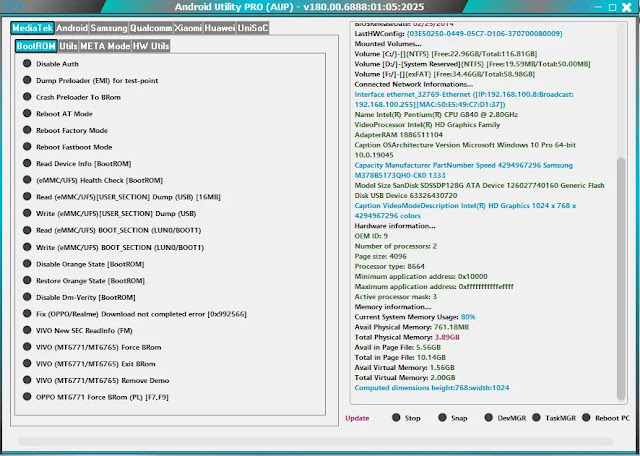Click the Volume [F:/] exFAT log line
This screenshot has width=640, height=456.
444,74
